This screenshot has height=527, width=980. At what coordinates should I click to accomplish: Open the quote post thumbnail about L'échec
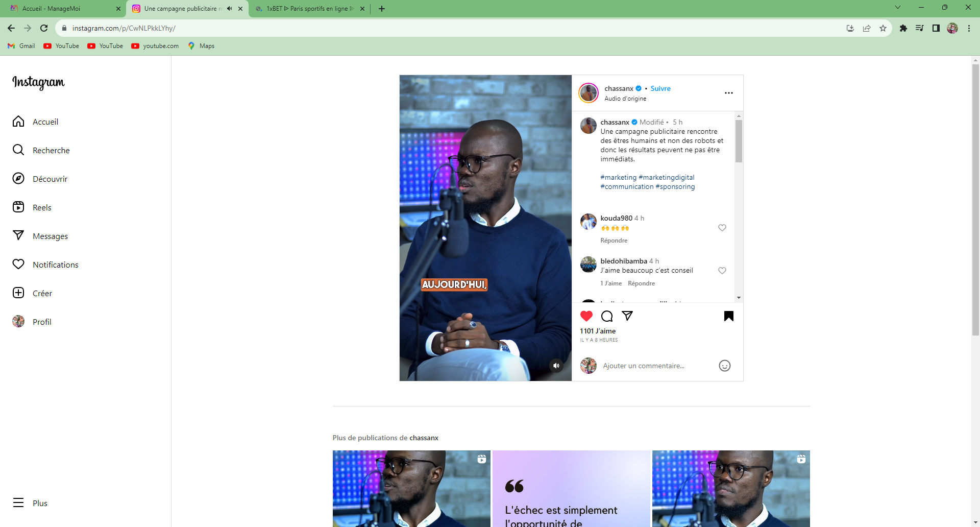coord(571,489)
